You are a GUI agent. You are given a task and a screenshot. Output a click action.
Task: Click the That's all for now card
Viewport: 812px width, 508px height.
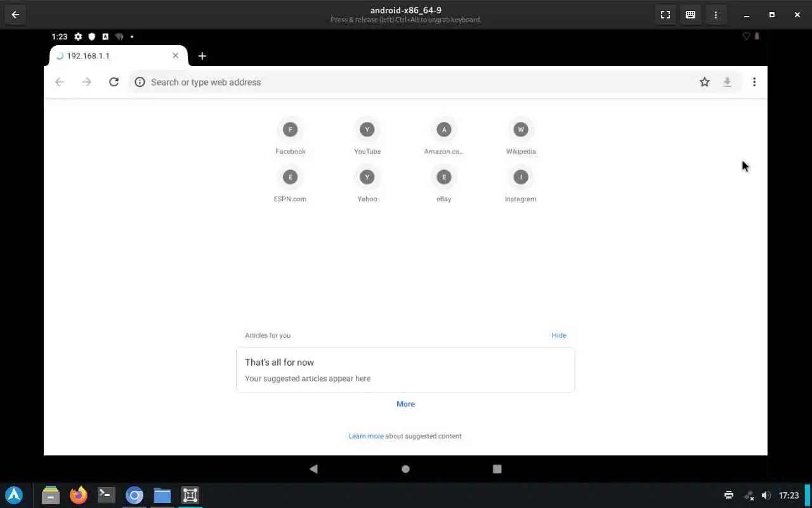(x=405, y=370)
